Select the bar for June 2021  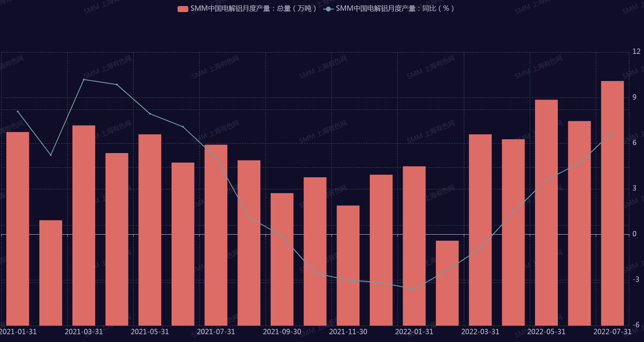pos(183,244)
